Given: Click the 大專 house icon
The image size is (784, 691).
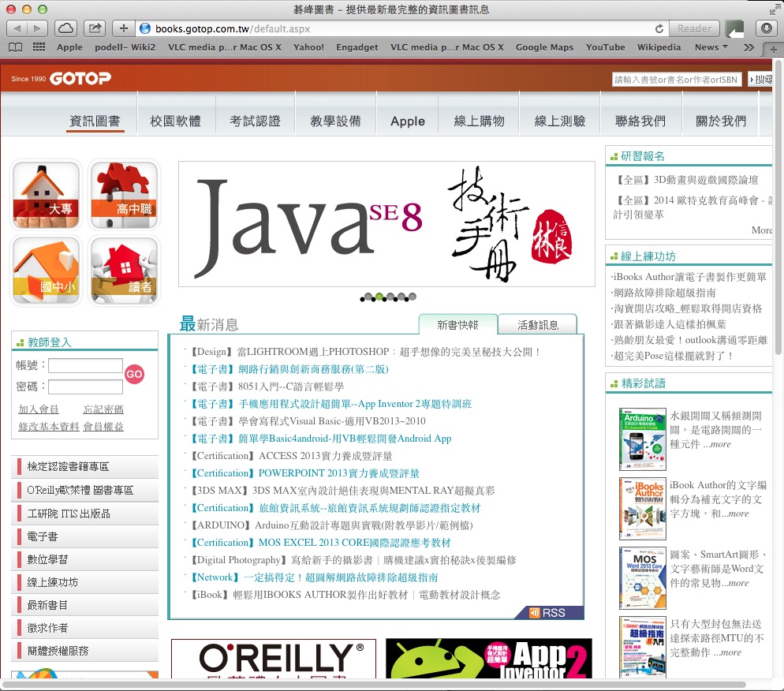Looking at the screenshot, I should pos(46,195).
